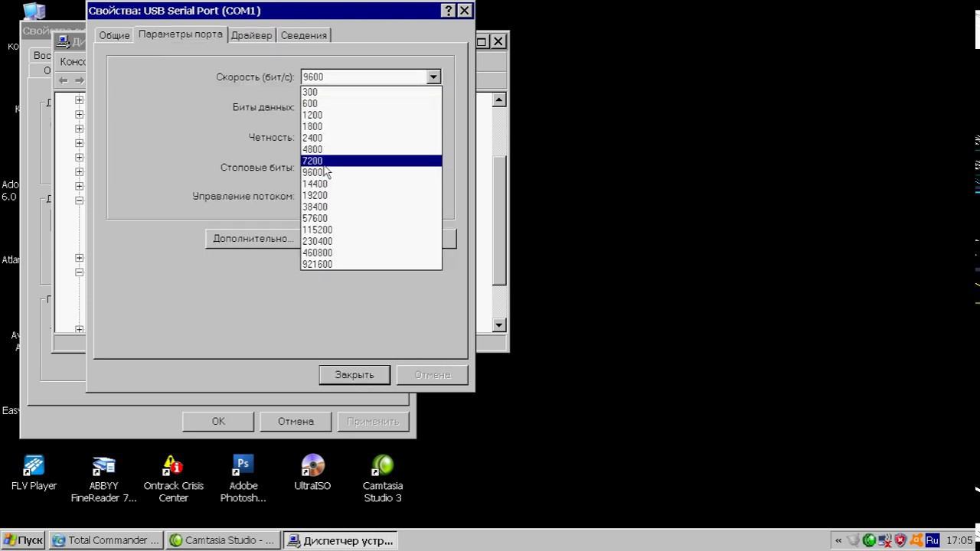Select 1800 in the baud rate list

tap(371, 126)
